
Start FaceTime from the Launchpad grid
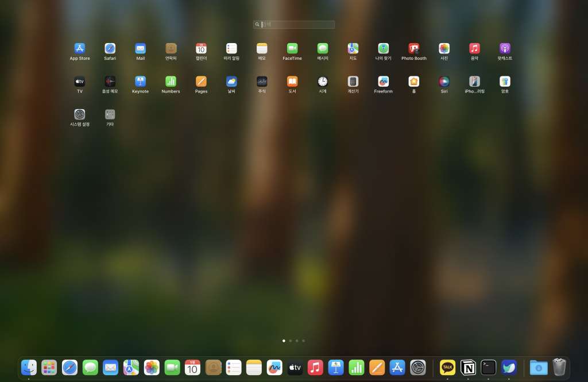[292, 49]
